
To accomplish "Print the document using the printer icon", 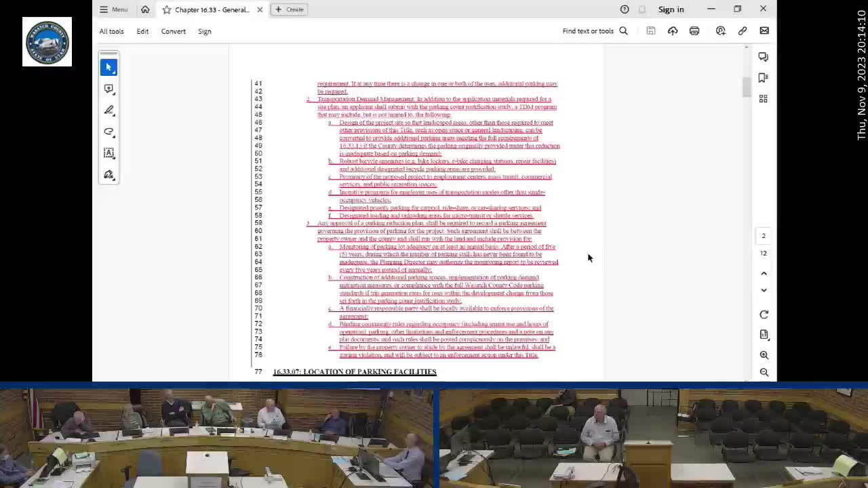I will point(694,31).
